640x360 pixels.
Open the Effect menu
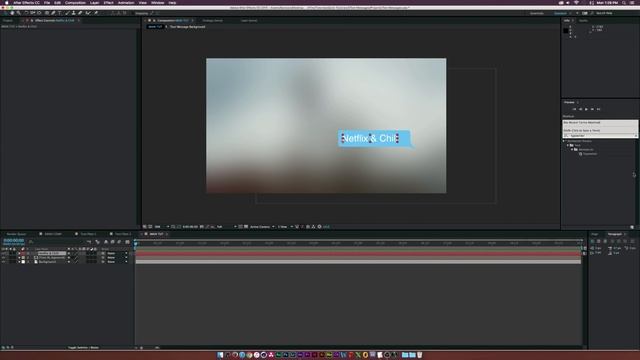coord(109,2)
